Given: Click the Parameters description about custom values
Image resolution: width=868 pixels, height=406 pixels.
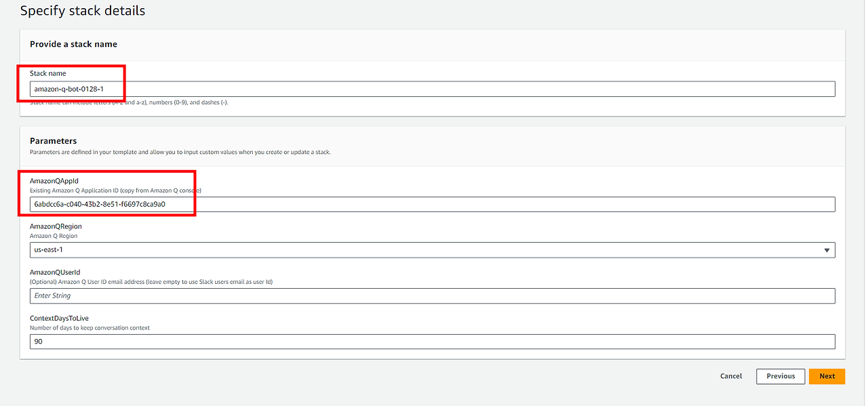Looking at the screenshot, I should pos(180,153).
